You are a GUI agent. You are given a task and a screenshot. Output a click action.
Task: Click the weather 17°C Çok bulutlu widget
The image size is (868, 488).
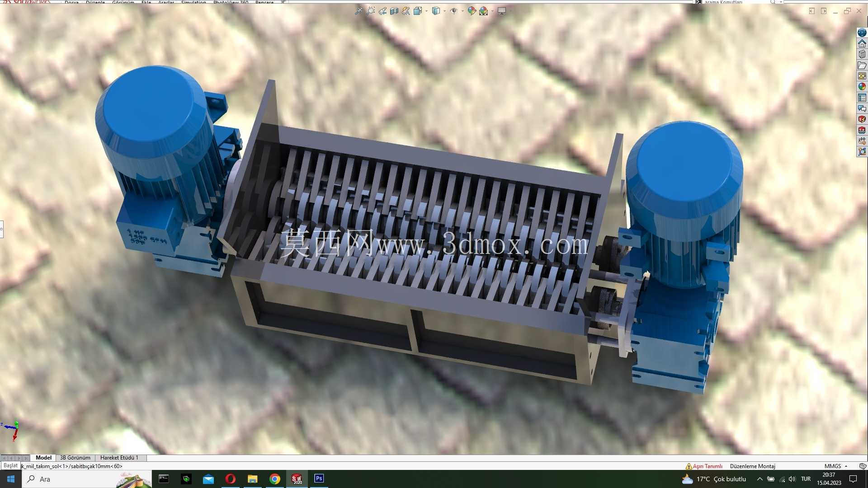coord(714,479)
